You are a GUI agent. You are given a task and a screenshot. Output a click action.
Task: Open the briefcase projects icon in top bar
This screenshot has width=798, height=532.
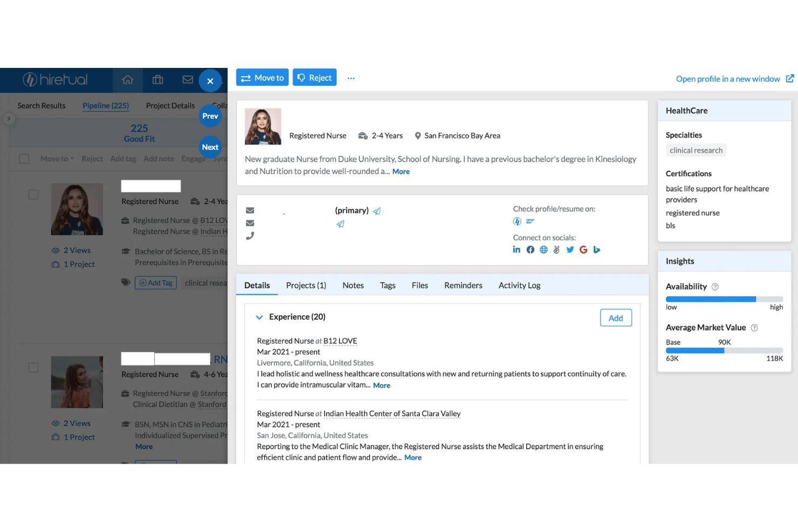[158, 80]
